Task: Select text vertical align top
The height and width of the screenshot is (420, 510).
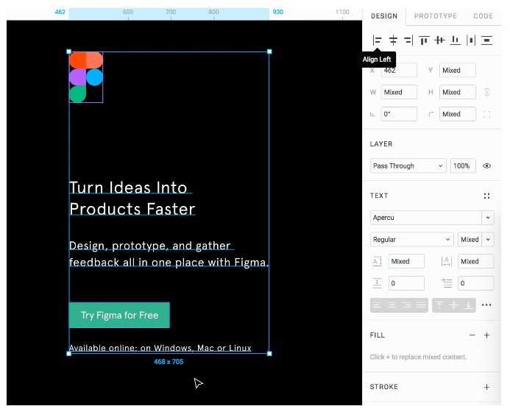Action: click(x=439, y=305)
